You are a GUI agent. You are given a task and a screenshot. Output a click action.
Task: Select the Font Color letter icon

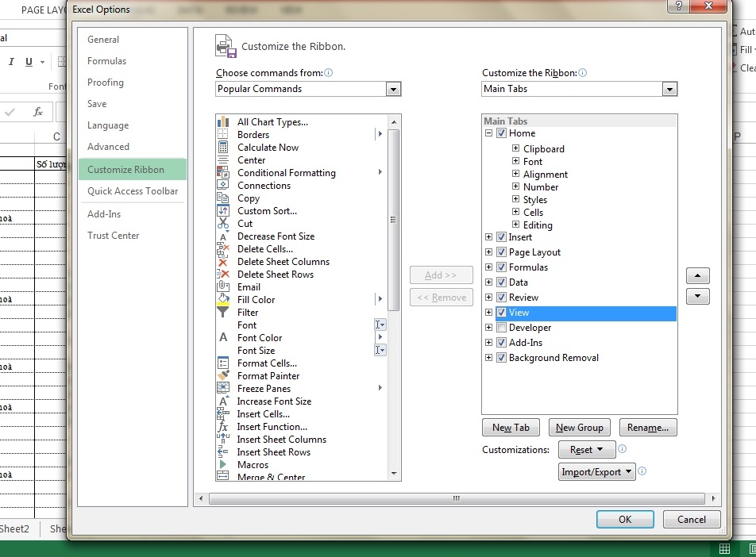pyautogui.click(x=222, y=338)
